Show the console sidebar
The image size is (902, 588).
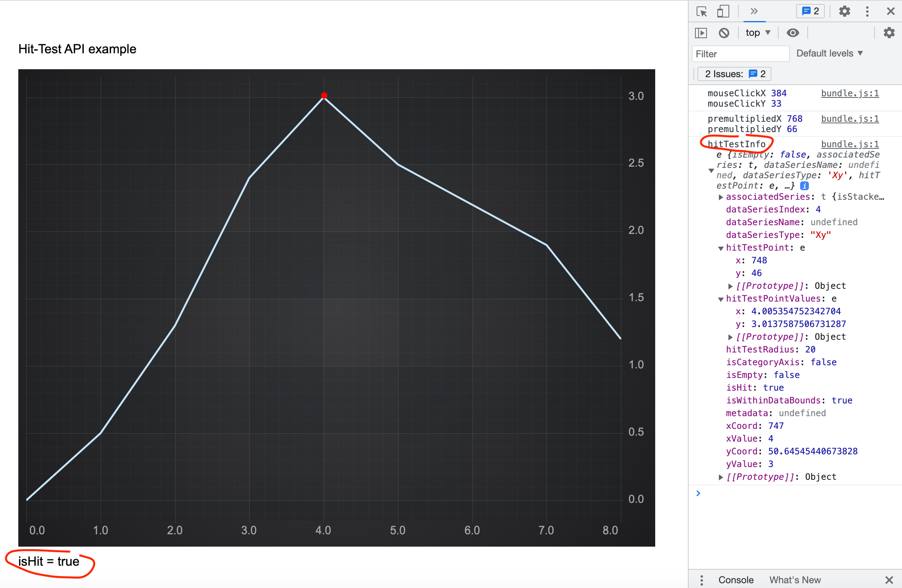click(x=702, y=33)
